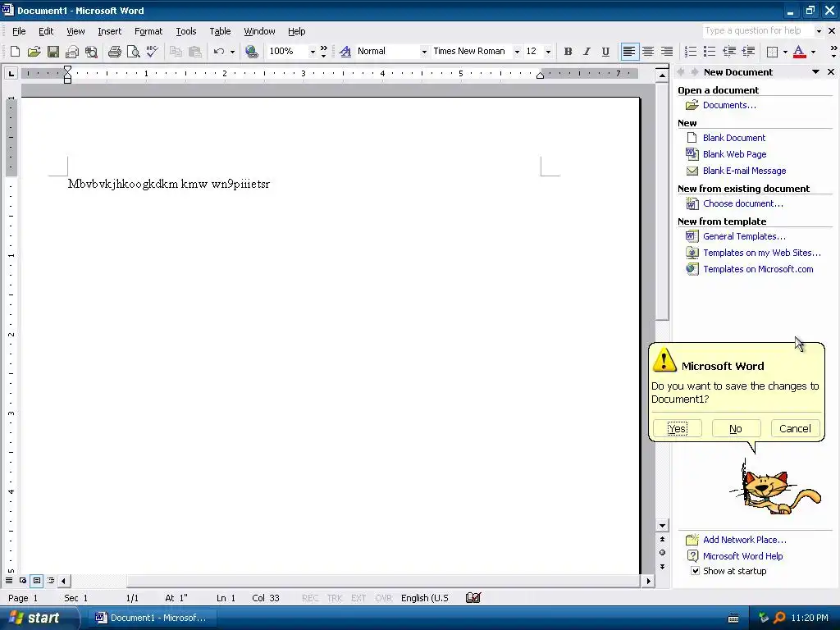Click the Bullets list icon
The height and width of the screenshot is (630, 840).
coord(710,52)
